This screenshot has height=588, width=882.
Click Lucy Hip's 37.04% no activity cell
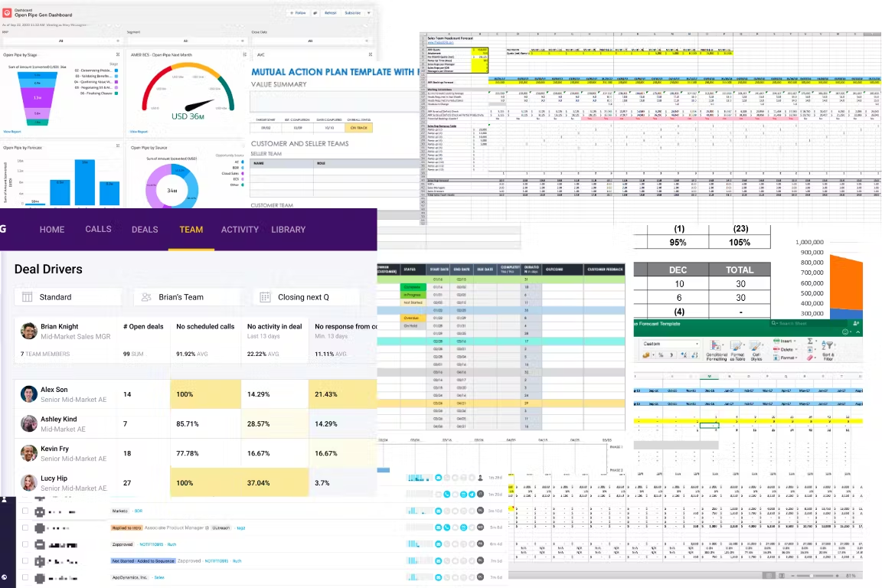pyautogui.click(x=275, y=483)
